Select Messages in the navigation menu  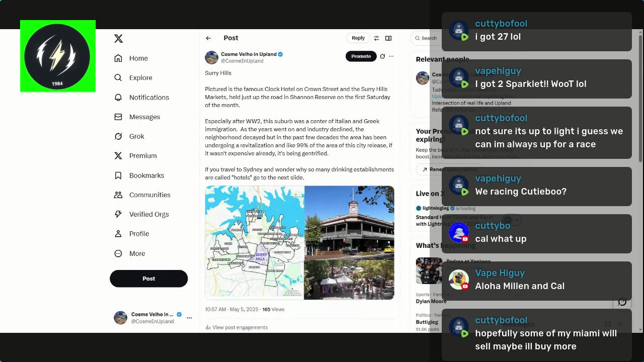coord(137,117)
